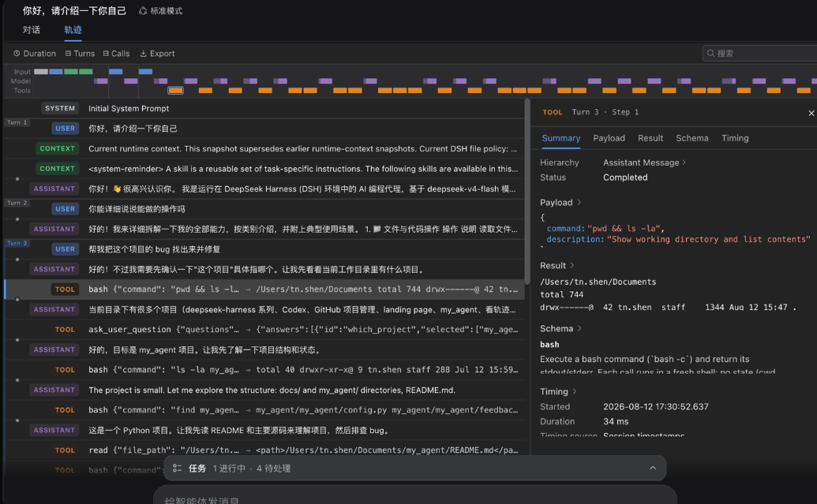Screen dimensions: 817x504
Task: Select ASSISTANT row 你好！很高兴认识你
Action: tap(264, 189)
